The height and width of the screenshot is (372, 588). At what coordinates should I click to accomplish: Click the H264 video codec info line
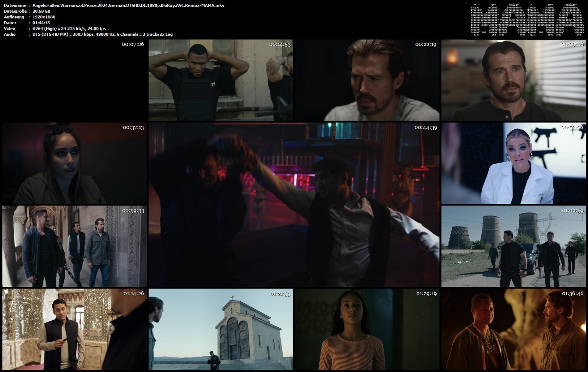pos(69,29)
